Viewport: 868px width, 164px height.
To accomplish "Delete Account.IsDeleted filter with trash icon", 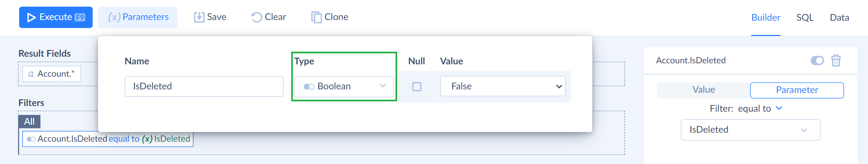I will coord(836,61).
